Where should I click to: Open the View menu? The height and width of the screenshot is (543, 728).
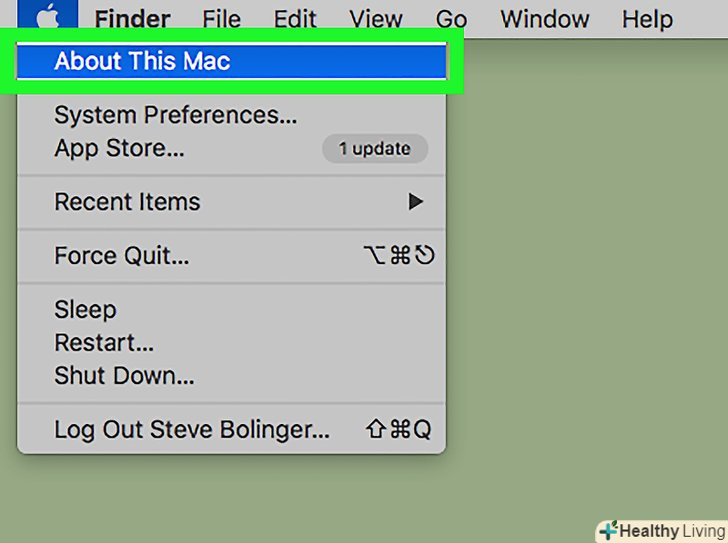375,19
